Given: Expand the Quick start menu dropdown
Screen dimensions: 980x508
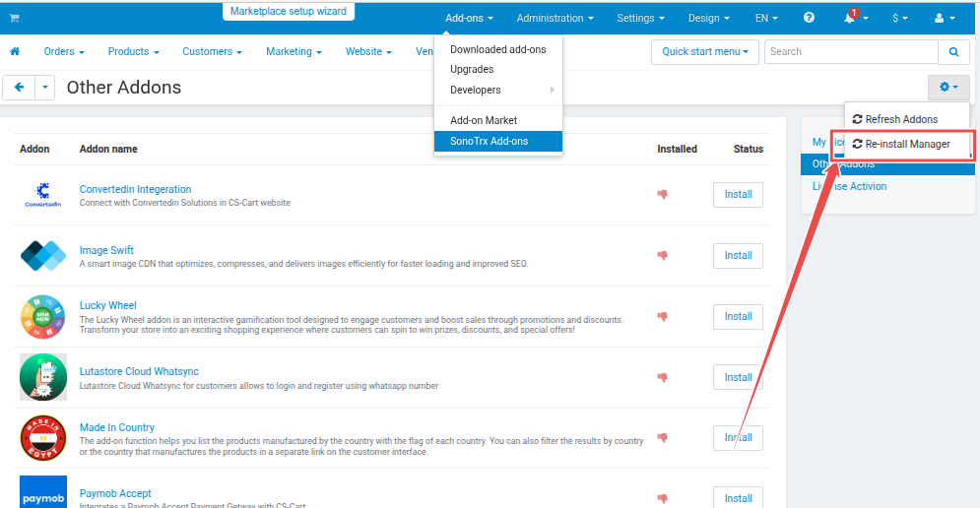Looking at the screenshot, I should tap(704, 51).
